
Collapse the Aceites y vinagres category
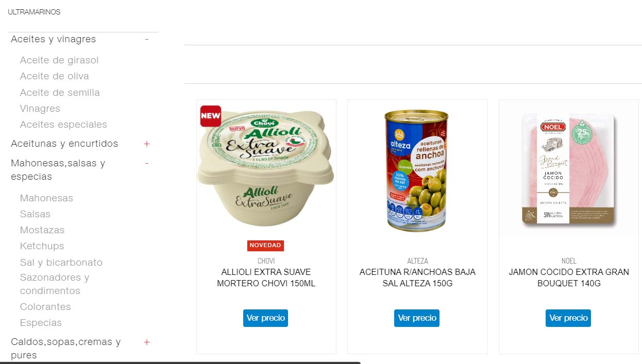pyautogui.click(x=147, y=39)
